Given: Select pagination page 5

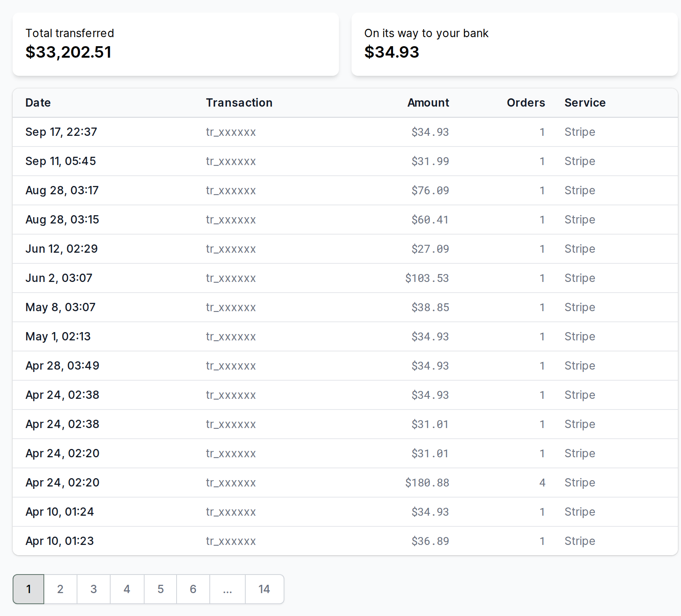Looking at the screenshot, I should click(x=160, y=589).
